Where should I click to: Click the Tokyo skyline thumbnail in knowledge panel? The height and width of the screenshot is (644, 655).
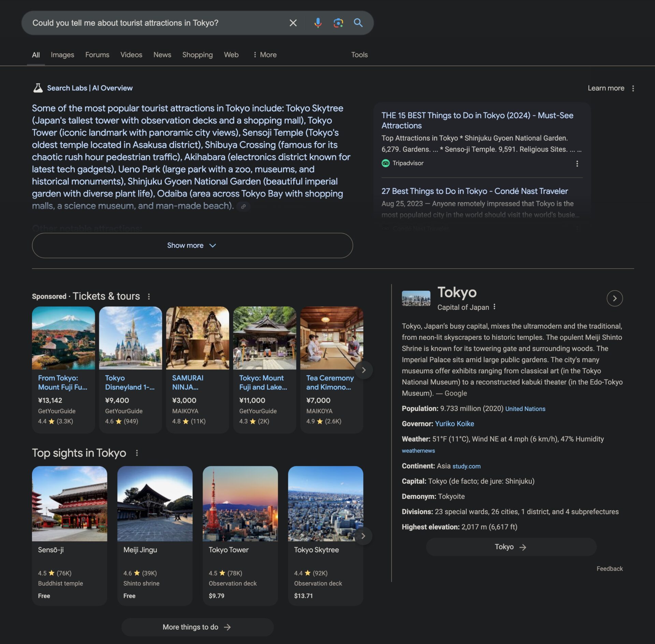coord(416,298)
